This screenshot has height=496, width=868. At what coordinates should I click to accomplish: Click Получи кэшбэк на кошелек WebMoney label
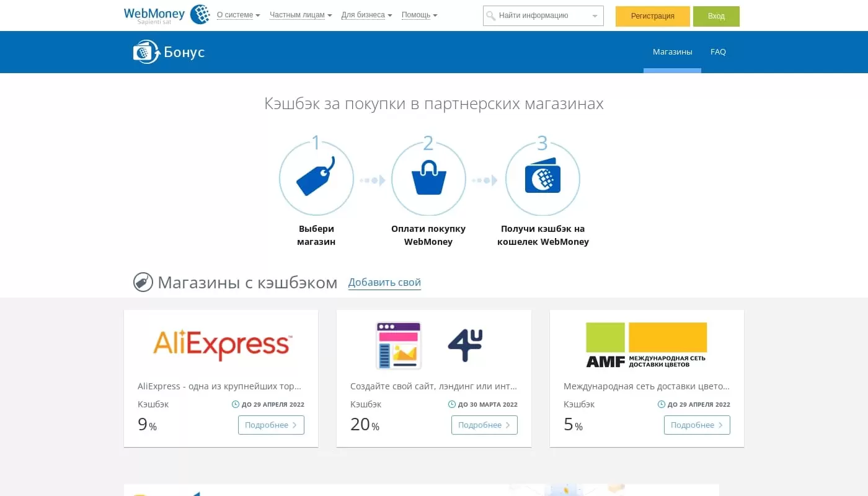pos(543,235)
